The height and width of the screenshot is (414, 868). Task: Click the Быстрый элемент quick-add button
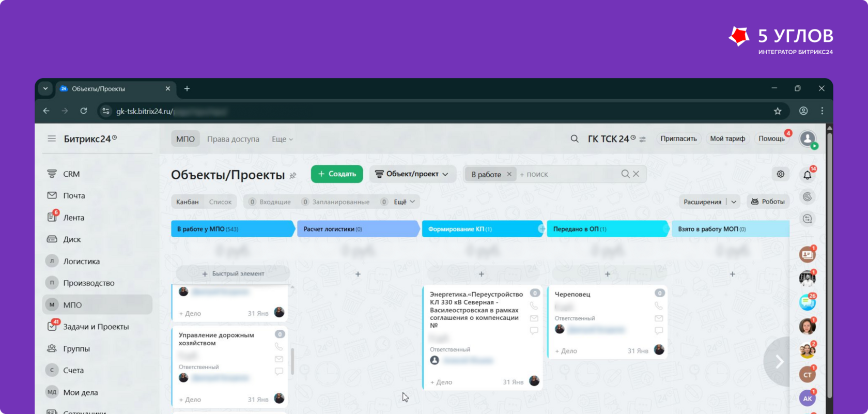pos(233,274)
